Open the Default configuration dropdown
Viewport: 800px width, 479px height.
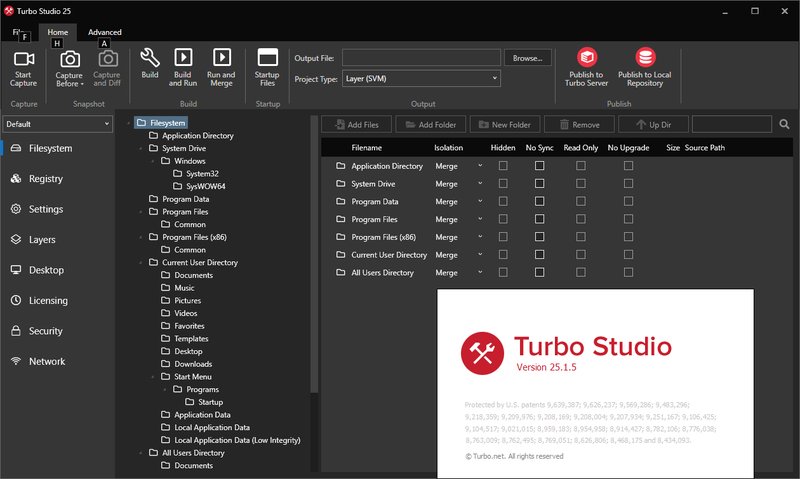pos(58,124)
